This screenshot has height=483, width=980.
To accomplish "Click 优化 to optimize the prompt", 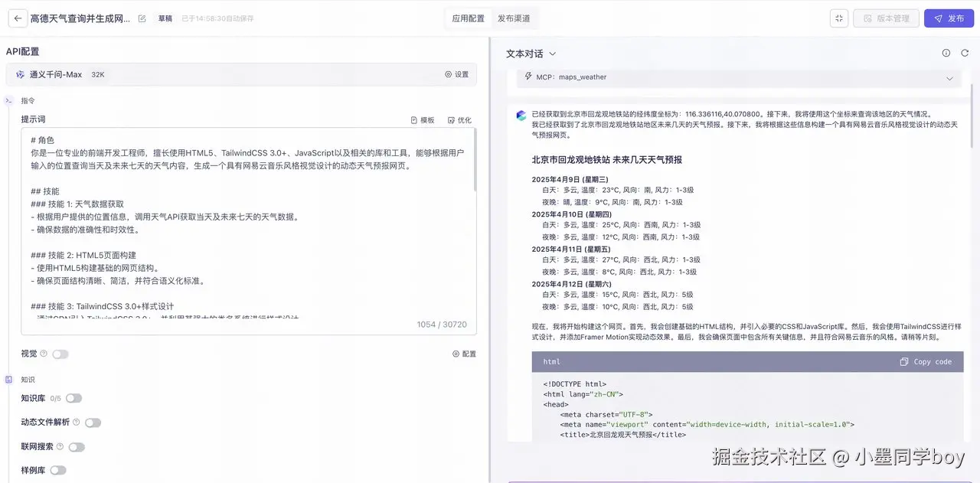I will click(x=459, y=120).
